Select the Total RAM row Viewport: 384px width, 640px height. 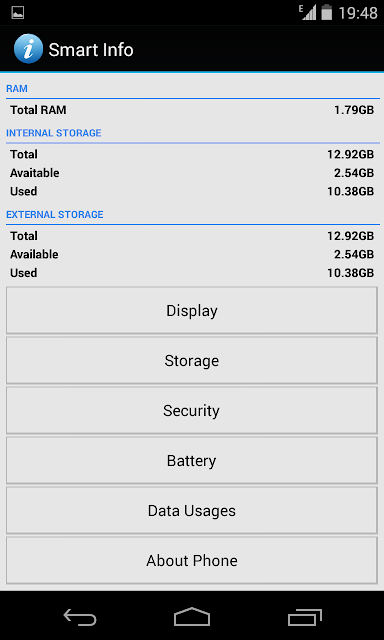pos(192,110)
